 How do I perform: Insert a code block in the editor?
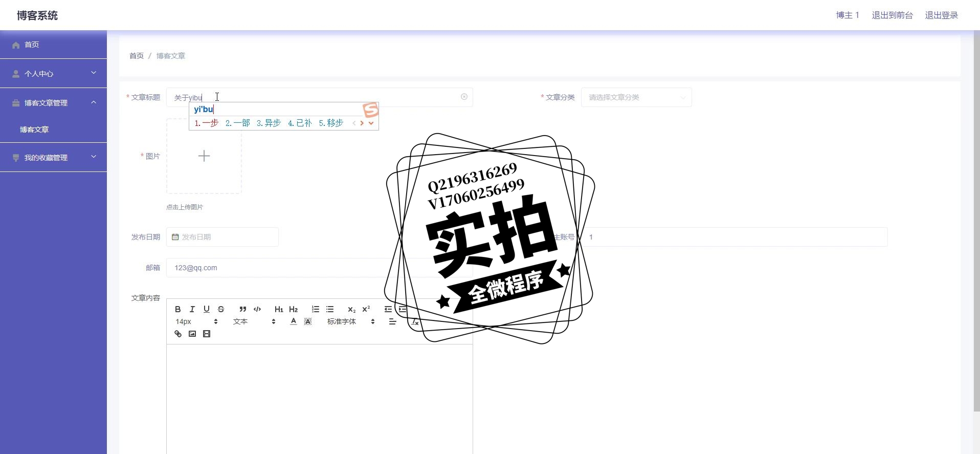tap(257, 309)
